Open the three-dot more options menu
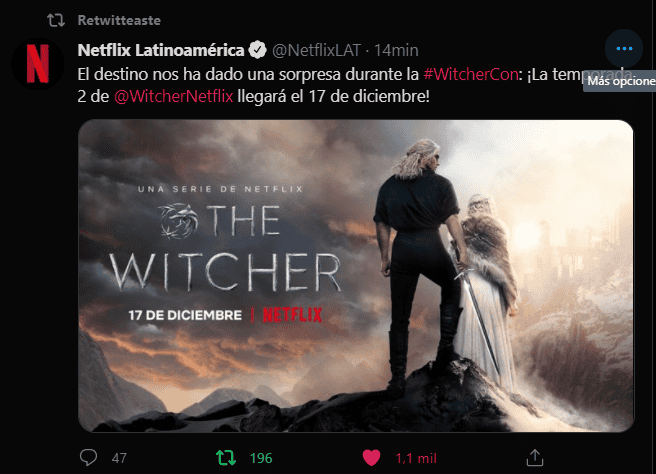The width and height of the screenshot is (656, 474). 624,49
